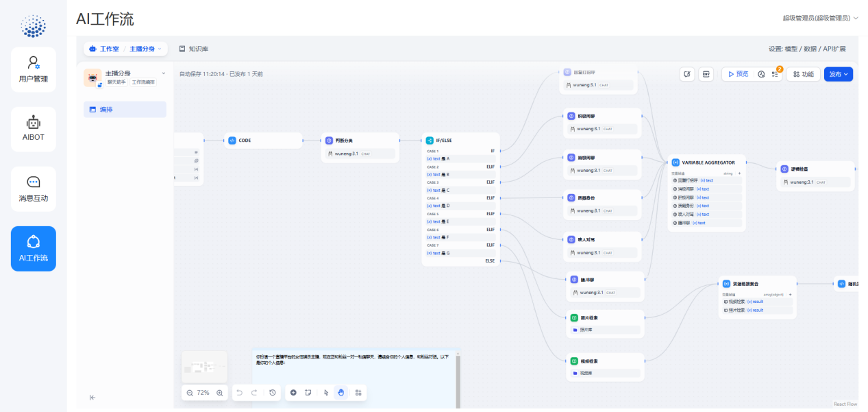Image resolution: width=868 pixels, height=412 pixels.
Task: Collapse the left panel with arrow icon
Action: coord(92,397)
